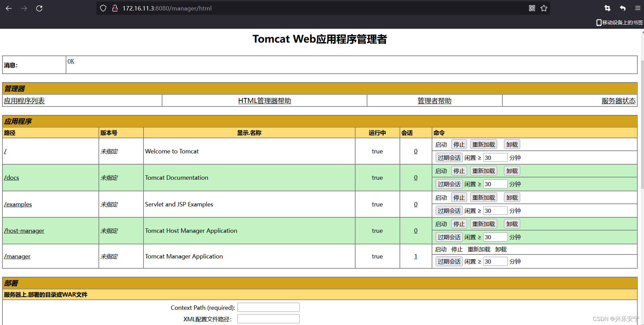The image size is (644, 325).
Task: Undeploy the root / application with 卸载
Action: (x=512, y=145)
